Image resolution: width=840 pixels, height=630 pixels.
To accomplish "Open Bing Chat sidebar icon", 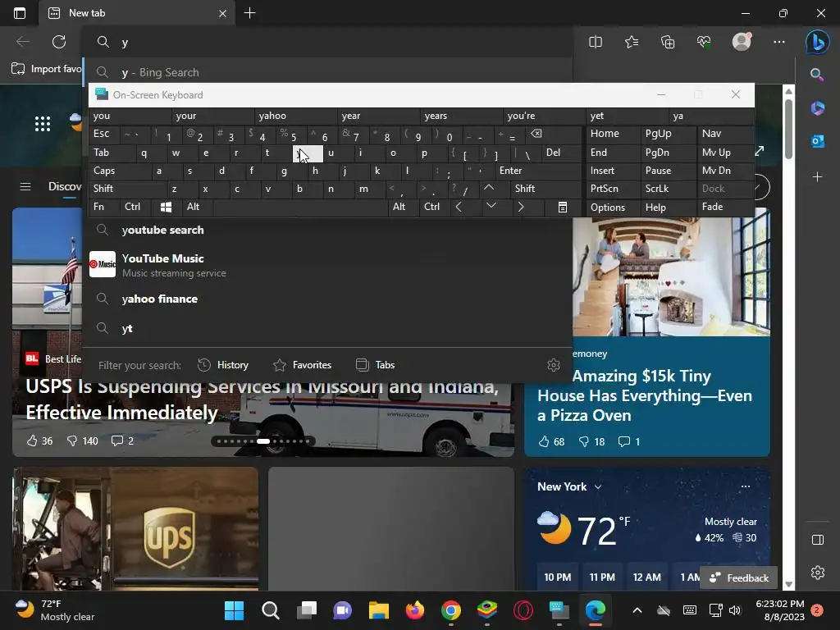I will tap(818, 43).
